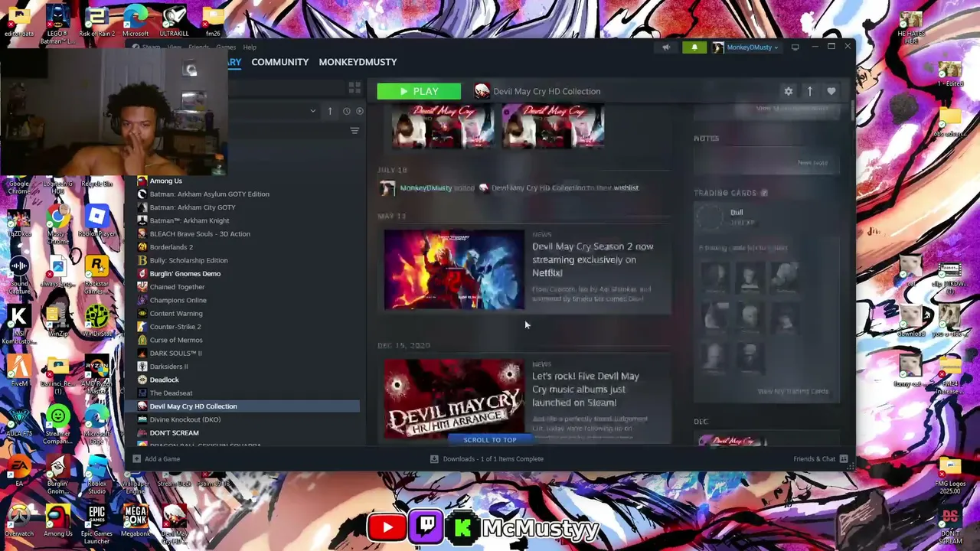Open the Help menu in Steam

click(250, 47)
